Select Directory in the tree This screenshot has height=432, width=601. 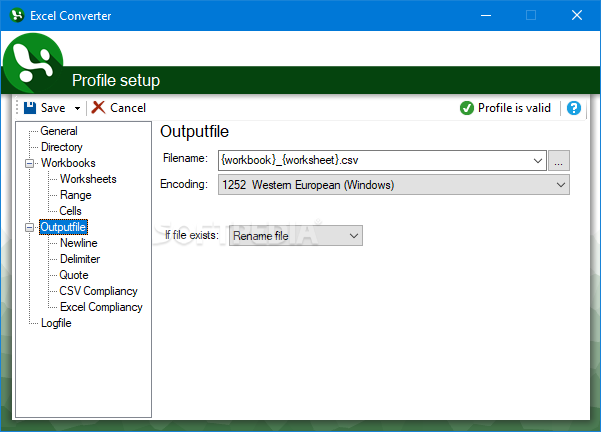point(62,147)
